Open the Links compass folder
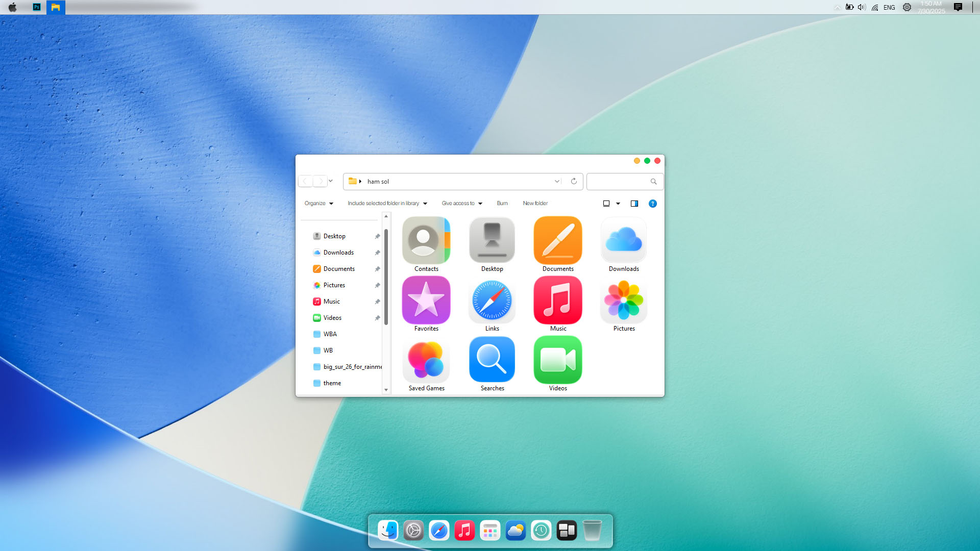The width and height of the screenshot is (980, 551). [x=492, y=300]
